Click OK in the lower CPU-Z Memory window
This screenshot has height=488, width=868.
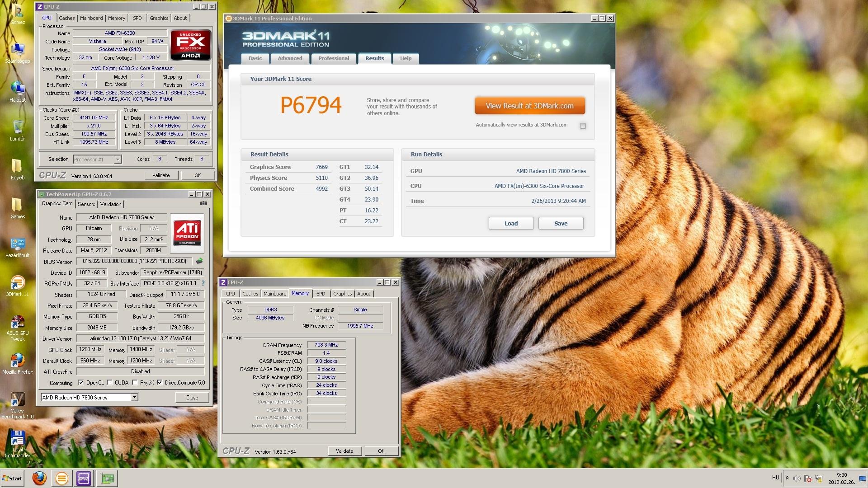click(381, 451)
